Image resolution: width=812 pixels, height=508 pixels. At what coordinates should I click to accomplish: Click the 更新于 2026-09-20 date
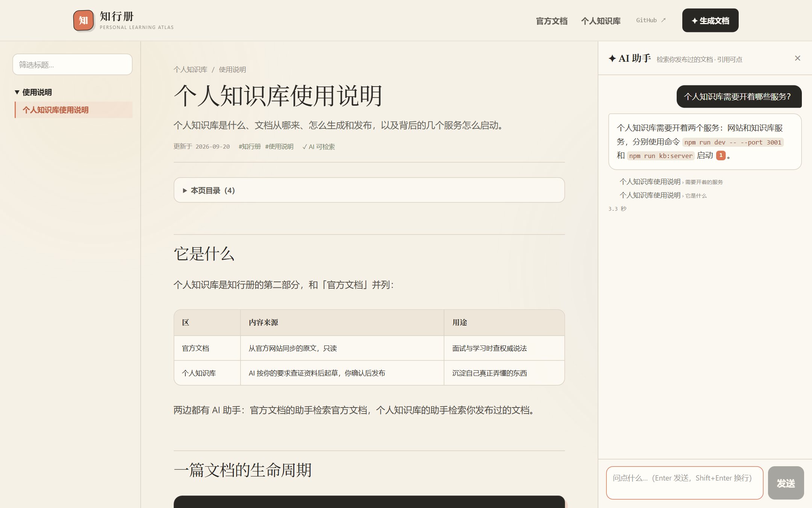point(201,147)
